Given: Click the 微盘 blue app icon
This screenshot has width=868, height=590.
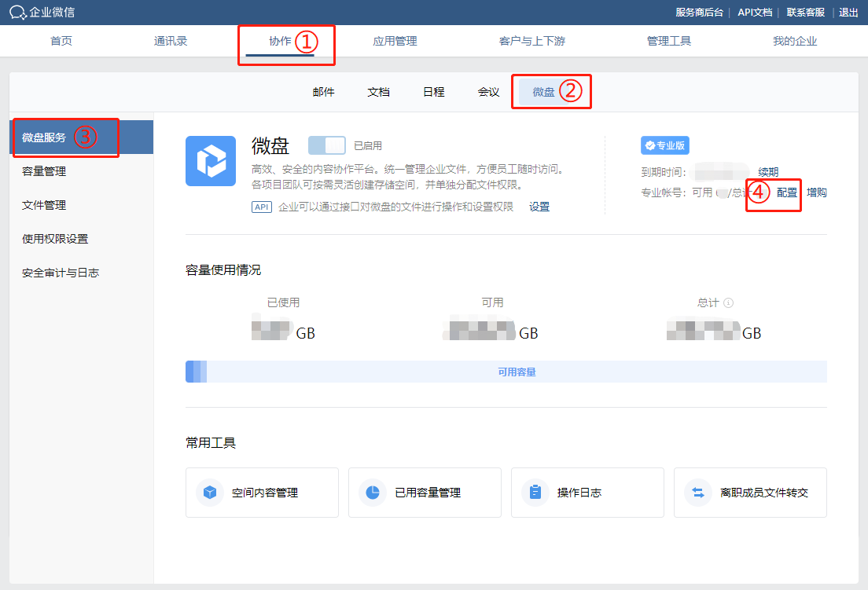Looking at the screenshot, I should 211,161.
